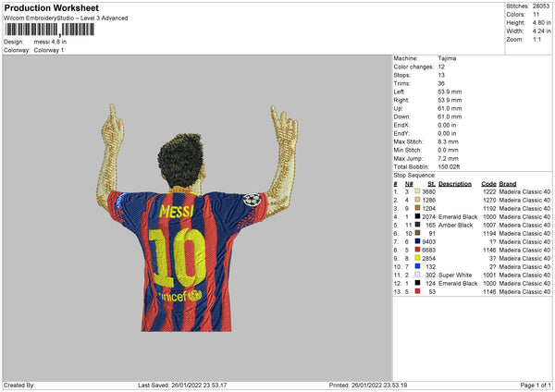
Task: Select thread code 1222 in row 1
Action: (489, 191)
